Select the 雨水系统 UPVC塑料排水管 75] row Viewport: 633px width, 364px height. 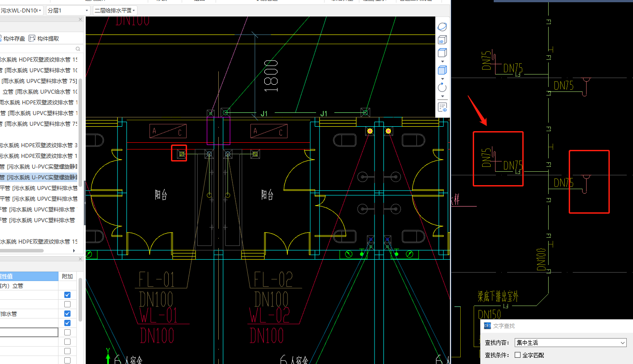click(39, 81)
